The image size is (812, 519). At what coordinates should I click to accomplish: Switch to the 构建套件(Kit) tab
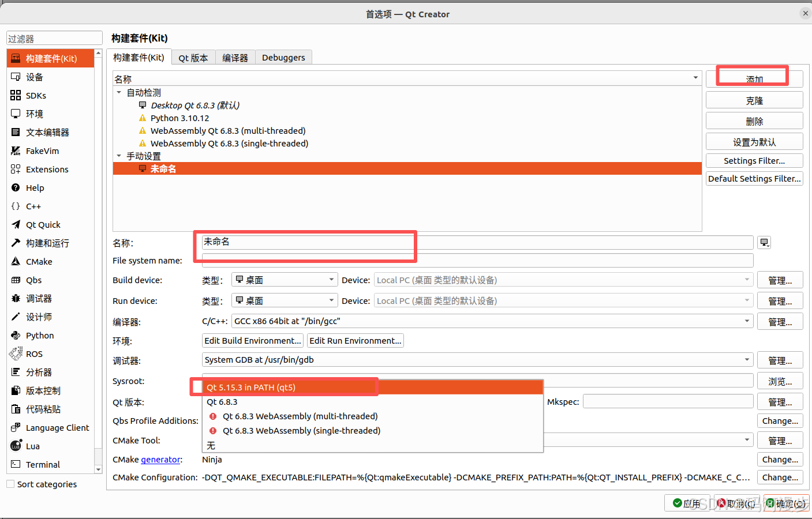point(139,57)
